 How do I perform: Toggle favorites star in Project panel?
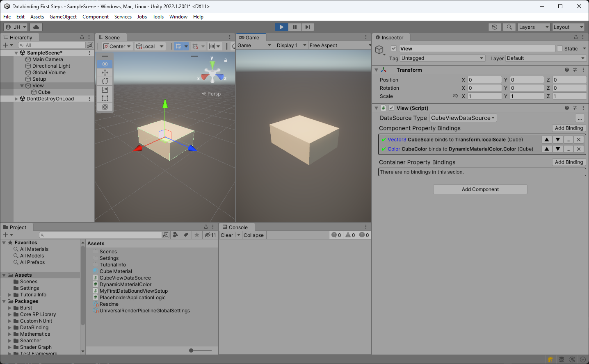[x=197, y=235]
